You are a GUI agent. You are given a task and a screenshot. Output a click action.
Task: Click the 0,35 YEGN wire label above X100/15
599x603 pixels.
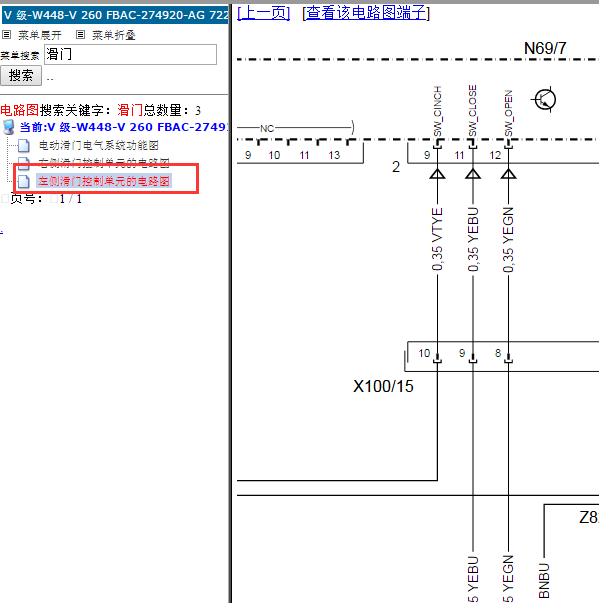508,239
